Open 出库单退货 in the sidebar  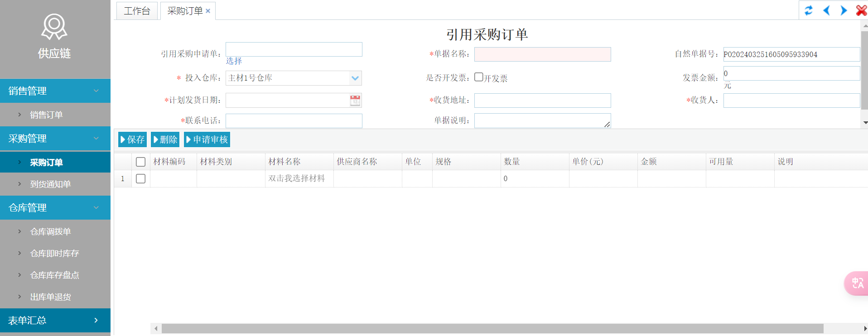point(50,297)
